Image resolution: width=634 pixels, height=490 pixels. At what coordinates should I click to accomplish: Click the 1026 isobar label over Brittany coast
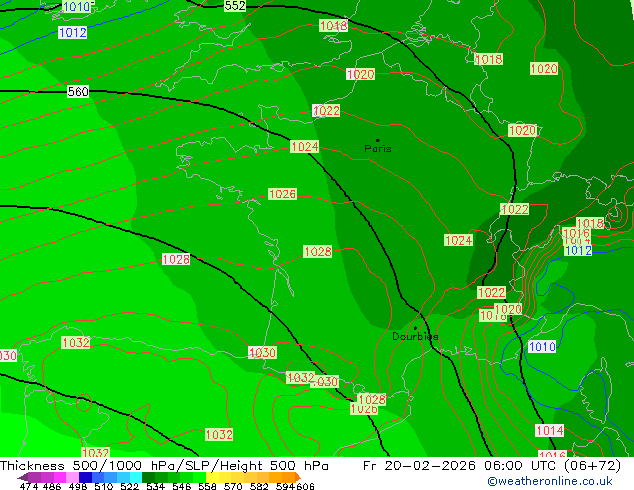(x=282, y=194)
